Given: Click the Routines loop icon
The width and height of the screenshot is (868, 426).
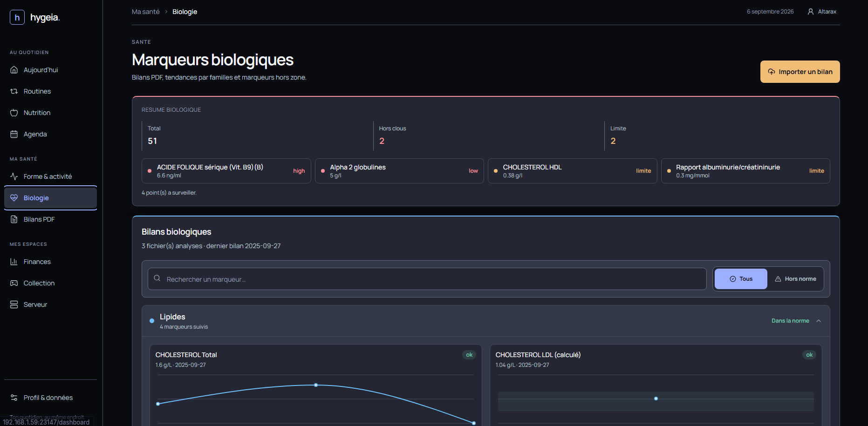Looking at the screenshot, I should pos(14,91).
